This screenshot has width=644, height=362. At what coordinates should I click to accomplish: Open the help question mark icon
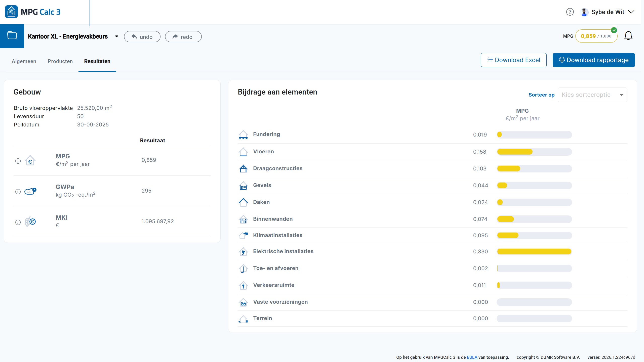point(570,12)
